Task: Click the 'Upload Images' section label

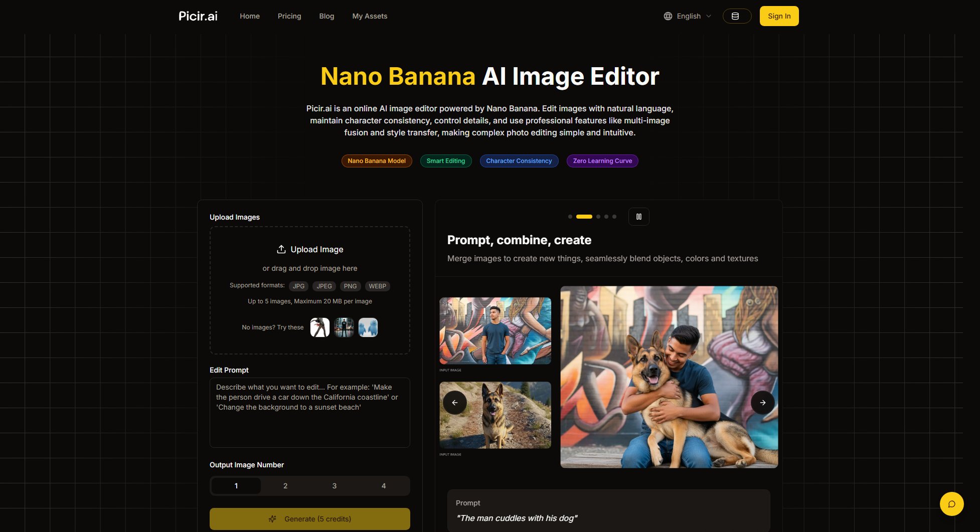Action: 235,217
